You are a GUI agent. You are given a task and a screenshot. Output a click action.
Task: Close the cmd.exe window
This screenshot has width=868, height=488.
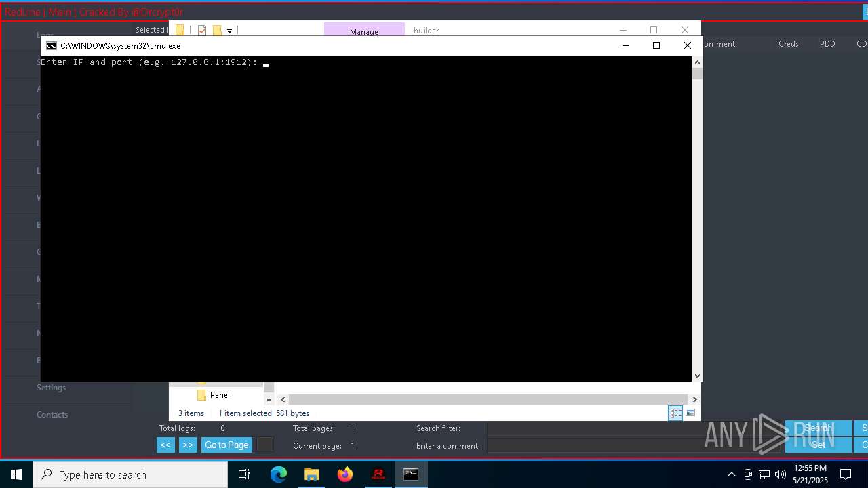687,45
